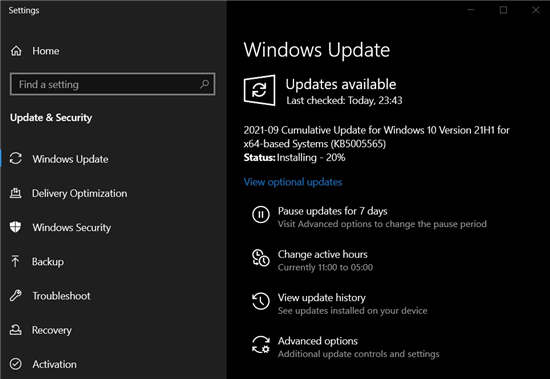Screen dimensions: 550x379
Task: Click the Recovery icon in sidebar
Action: tap(15, 330)
